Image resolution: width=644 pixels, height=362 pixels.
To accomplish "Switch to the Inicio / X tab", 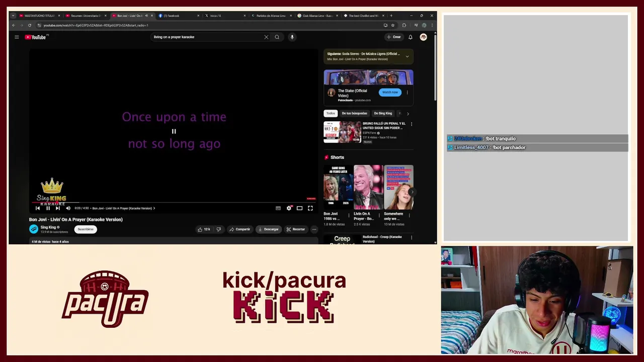I will tap(224, 16).
